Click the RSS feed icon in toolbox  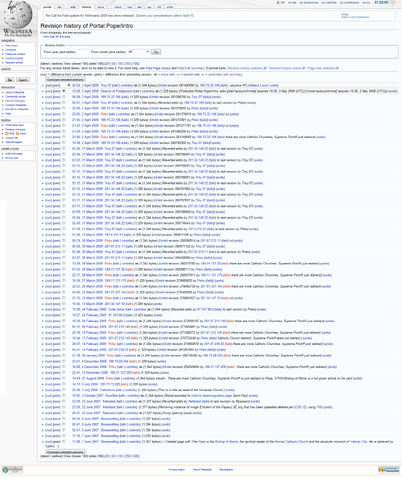point(7,133)
